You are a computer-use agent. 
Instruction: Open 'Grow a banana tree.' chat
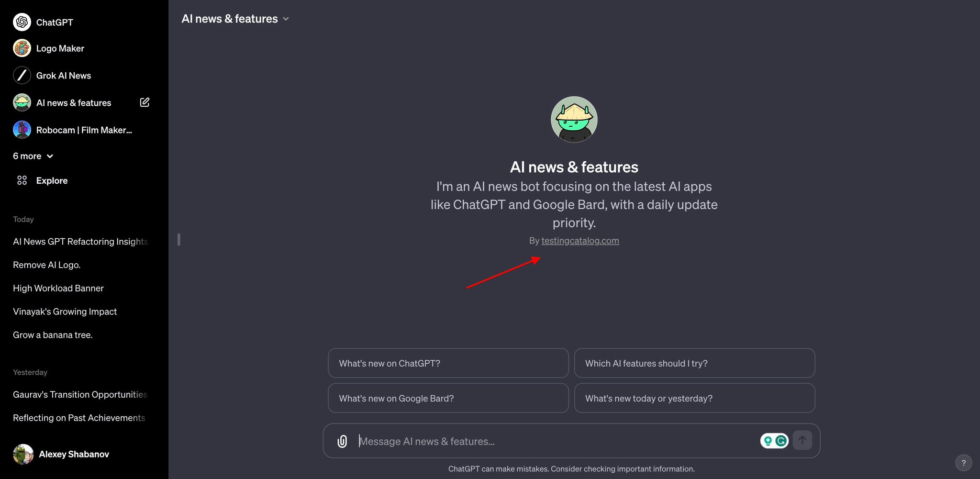pos(53,335)
